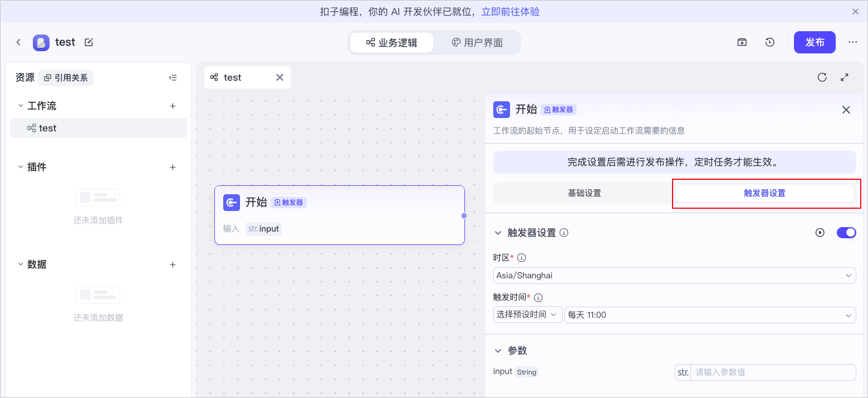The image size is (868, 398).
Task: Close the 开始 node settings panel
Action: click(x=846, y=110)
